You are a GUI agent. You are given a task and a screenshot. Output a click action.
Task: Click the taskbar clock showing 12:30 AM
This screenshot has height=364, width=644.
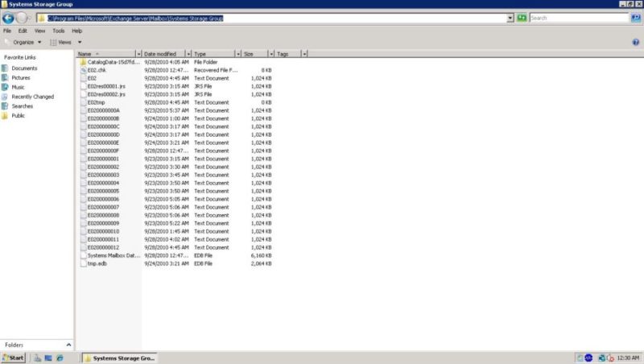[628, 358]
